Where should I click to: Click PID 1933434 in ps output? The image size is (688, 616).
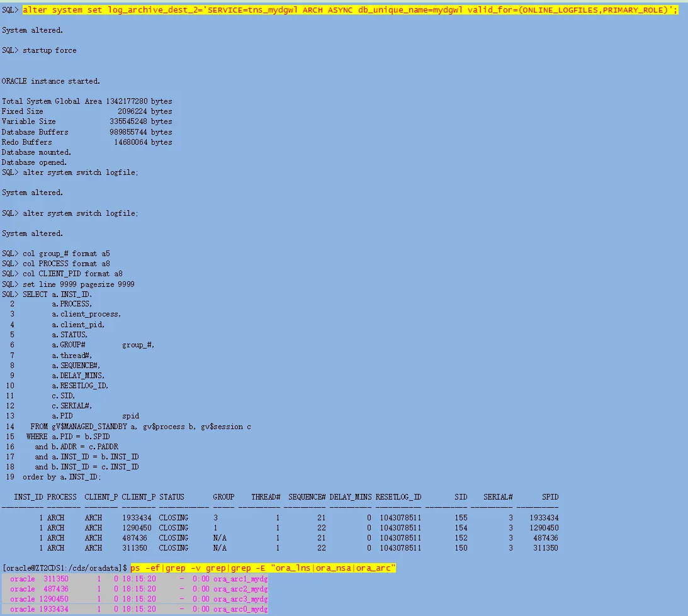[54, 610]
